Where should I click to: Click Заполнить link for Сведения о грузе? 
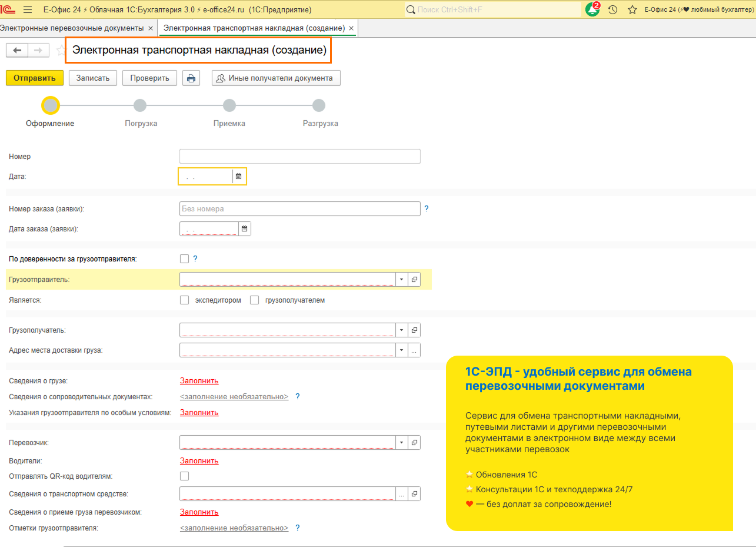pos(199,381)
